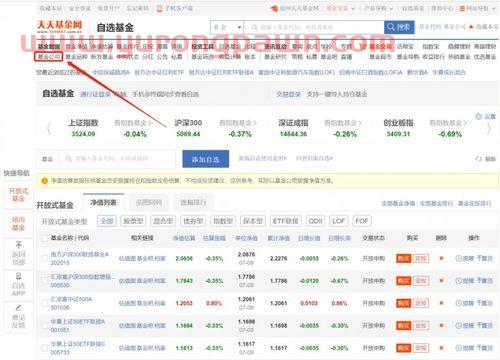Click the blue 添加自选 button
The height and width of the screenshot is (360, 500).
coord(205,159)
